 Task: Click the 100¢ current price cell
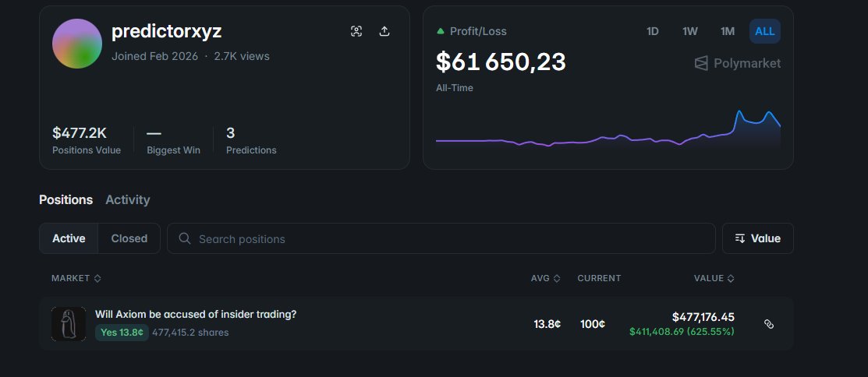click(x=593, y=324)
